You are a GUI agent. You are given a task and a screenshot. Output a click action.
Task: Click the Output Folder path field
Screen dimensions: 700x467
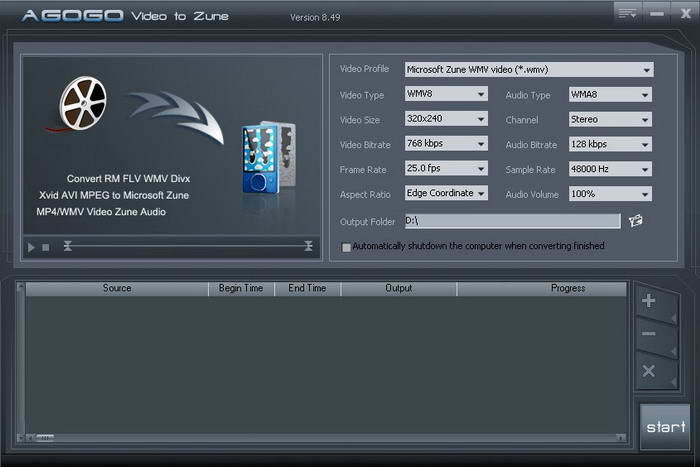(512, 221)
